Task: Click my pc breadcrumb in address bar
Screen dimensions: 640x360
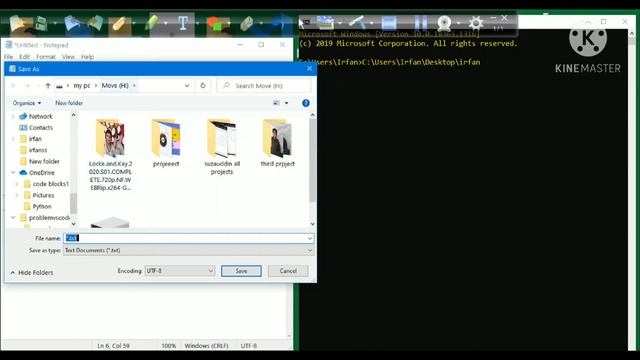Action: click(x=82, y=86)
